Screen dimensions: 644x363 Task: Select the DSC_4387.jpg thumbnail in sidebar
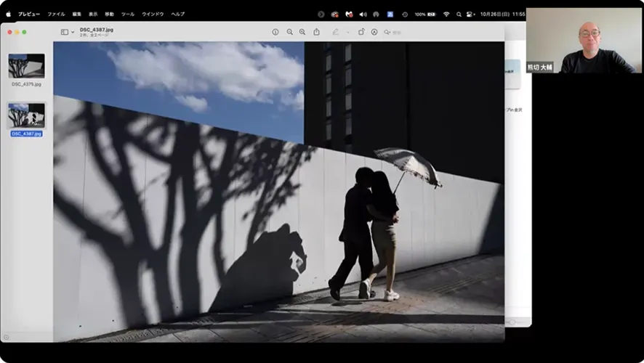(x=26, y=115)
